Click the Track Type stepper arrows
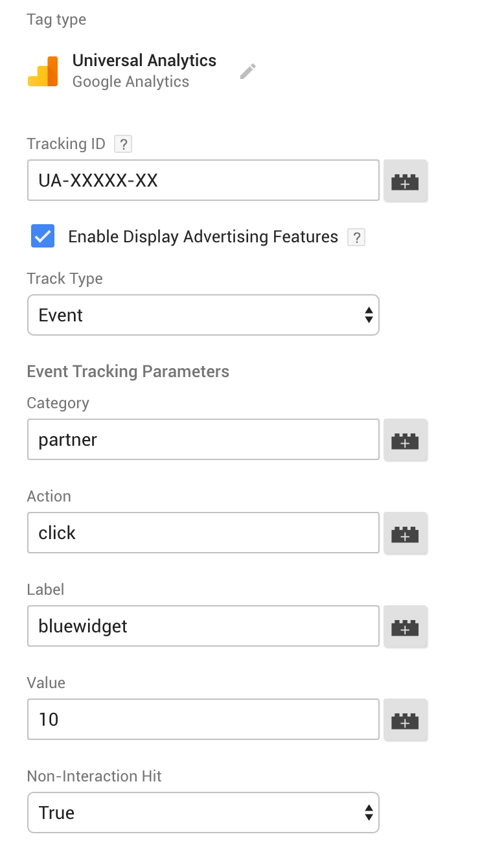This screenshot has width=504, height=854. (368, 315)
